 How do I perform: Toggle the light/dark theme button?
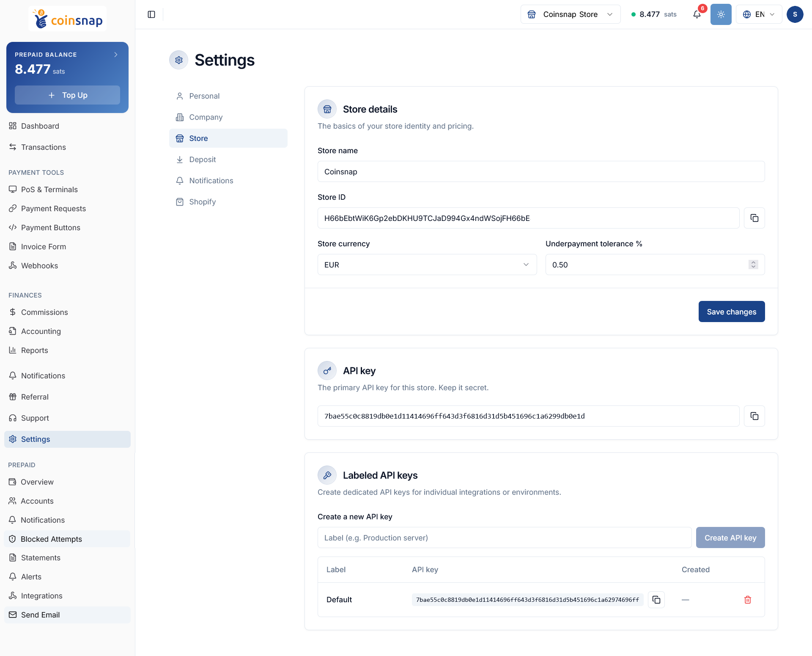click(x=721, y=14)
